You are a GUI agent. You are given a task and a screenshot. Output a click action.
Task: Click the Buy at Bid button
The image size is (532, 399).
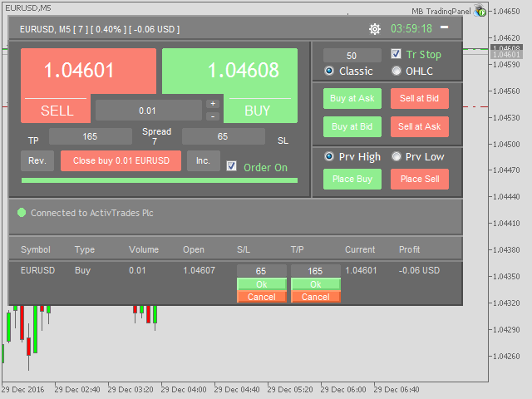tap(352, 126)
